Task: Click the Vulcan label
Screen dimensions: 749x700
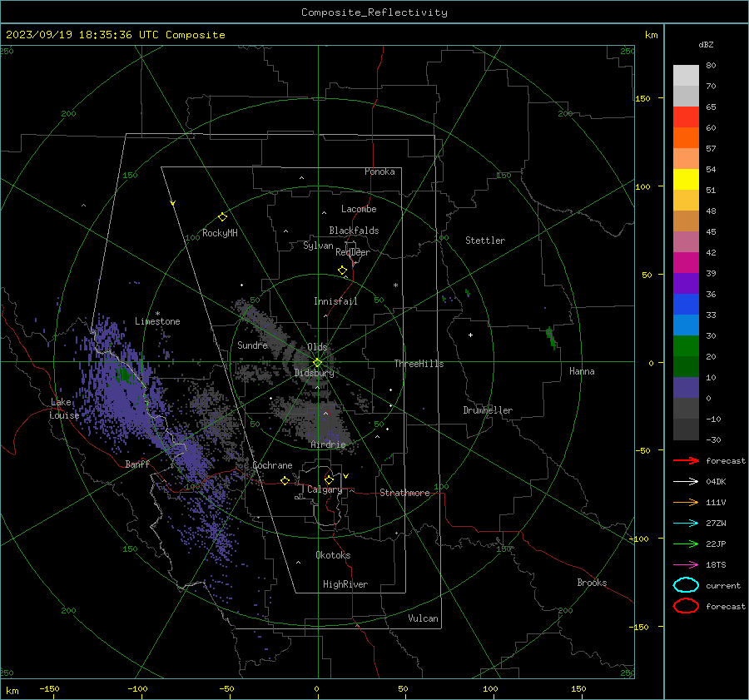Action: pos(423,618)
